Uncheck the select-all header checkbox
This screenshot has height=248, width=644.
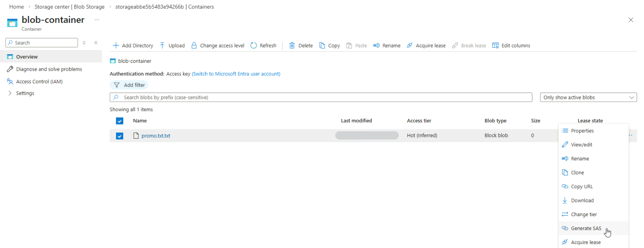[120, 121]
